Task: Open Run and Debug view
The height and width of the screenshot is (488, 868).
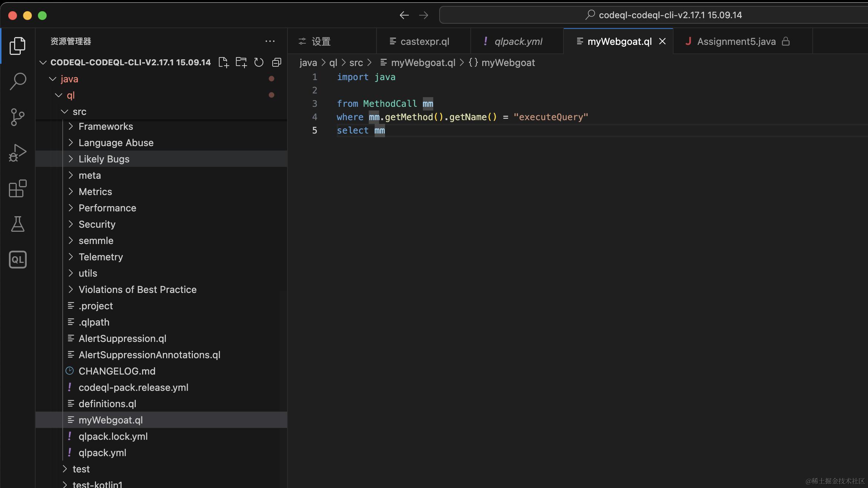Action: (x=17, y=152)
